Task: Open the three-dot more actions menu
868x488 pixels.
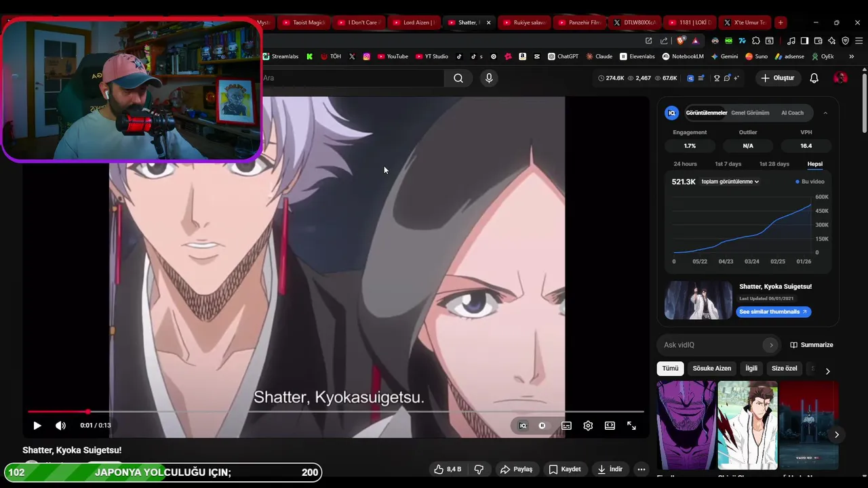Action: point(641,469)
